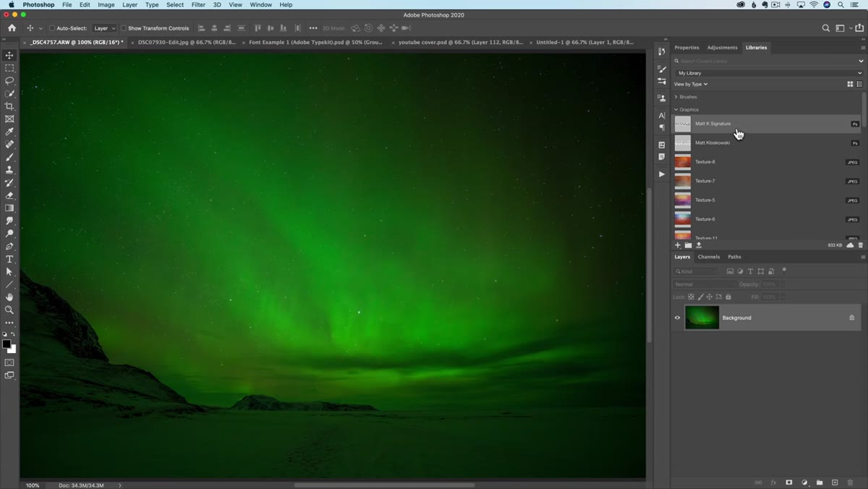The image size is (868, 489).
Task: Switch to the Paths tab
Action: [x=734, y=257]
